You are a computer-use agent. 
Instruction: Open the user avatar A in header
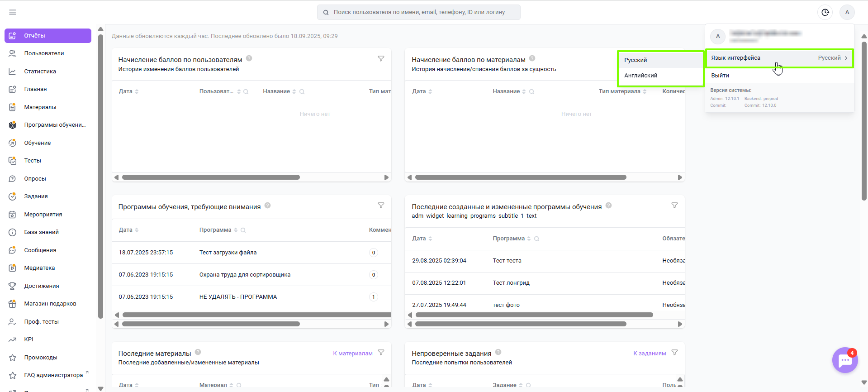847,12
